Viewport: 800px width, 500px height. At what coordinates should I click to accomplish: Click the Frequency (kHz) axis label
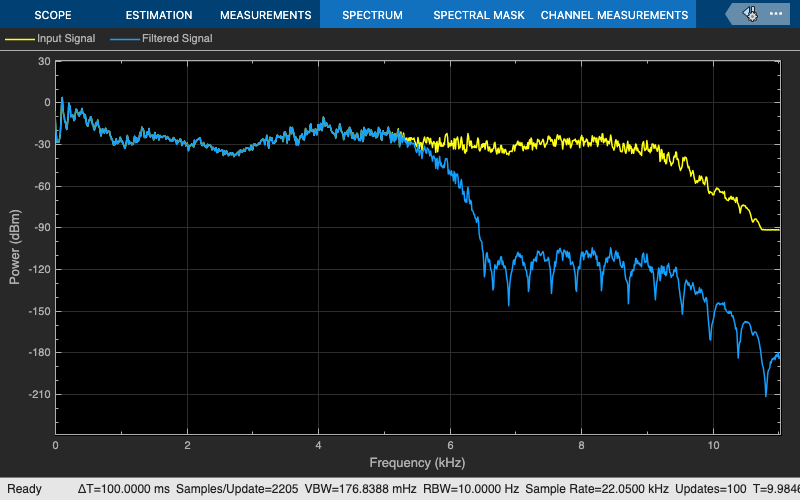coord(417,463)
